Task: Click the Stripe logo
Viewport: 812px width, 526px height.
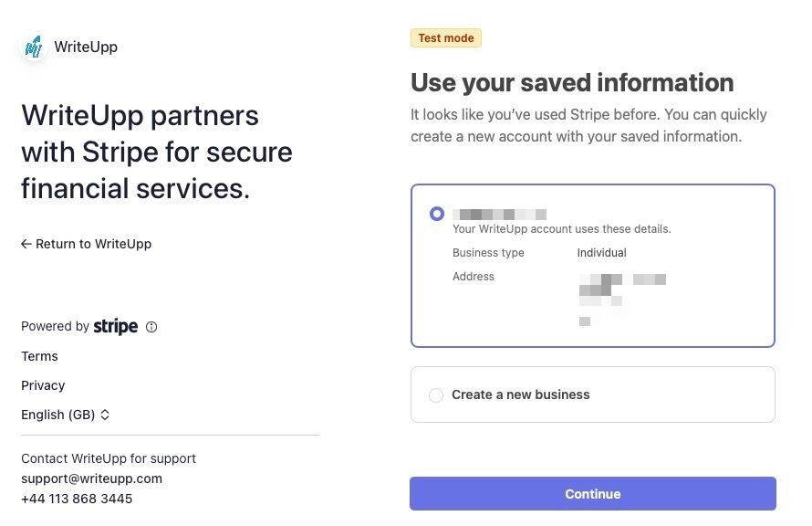Action: tap(116, 326)
